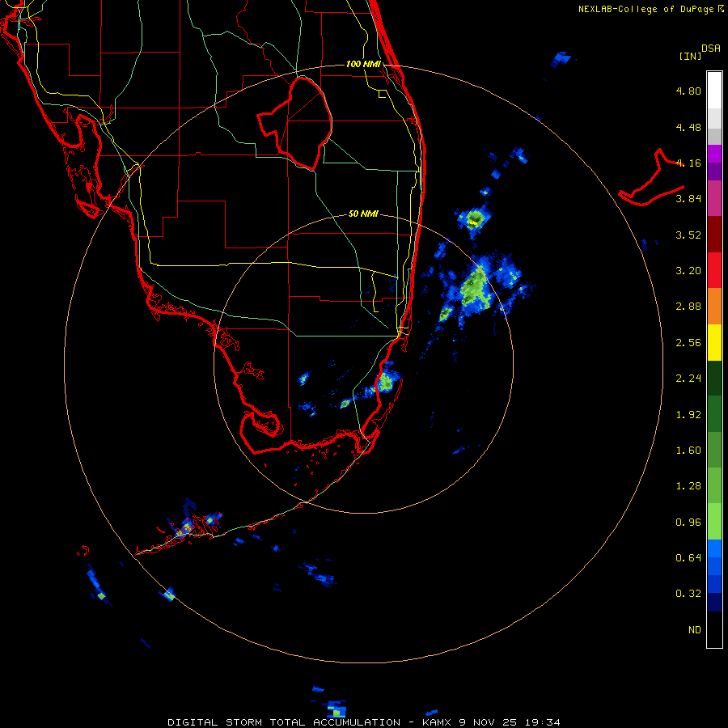Pick the dark green swatch beside 2.24

714,379
